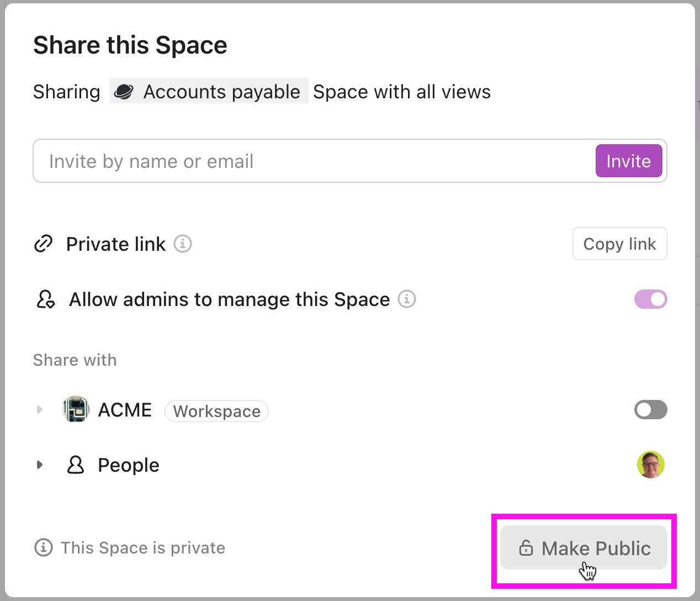Click the Invite button
700x601 pixels.
[x=628, y=161]
